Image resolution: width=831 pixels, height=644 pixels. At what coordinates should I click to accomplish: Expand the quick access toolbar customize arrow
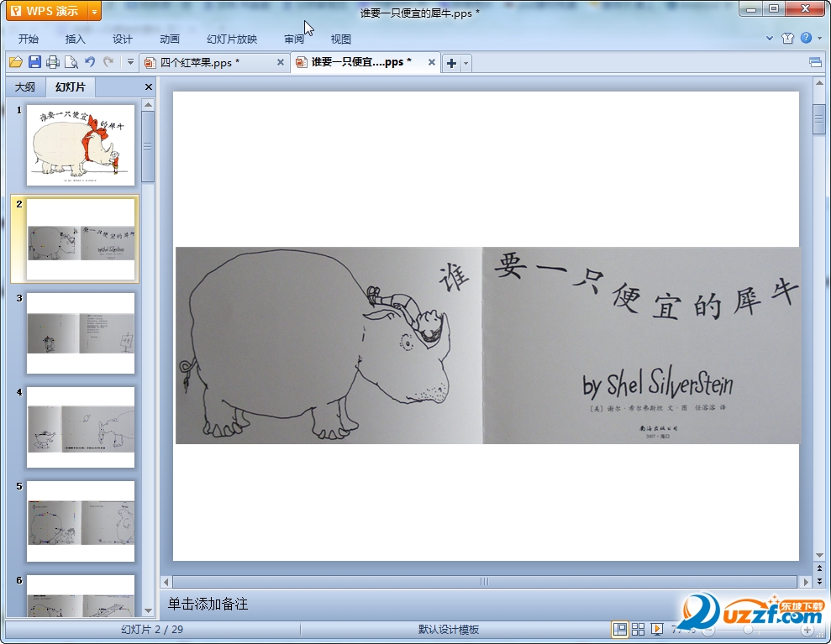[130, 62]
